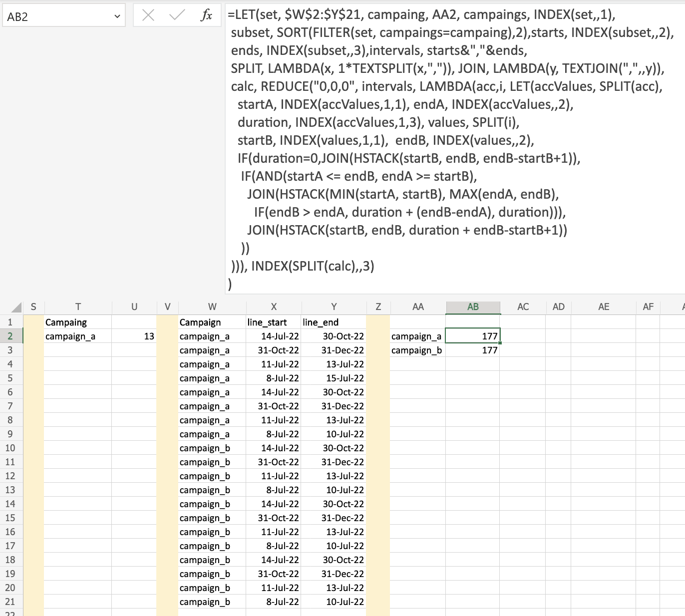Select column Z header
685x616 pixels.
coord(378,307)
